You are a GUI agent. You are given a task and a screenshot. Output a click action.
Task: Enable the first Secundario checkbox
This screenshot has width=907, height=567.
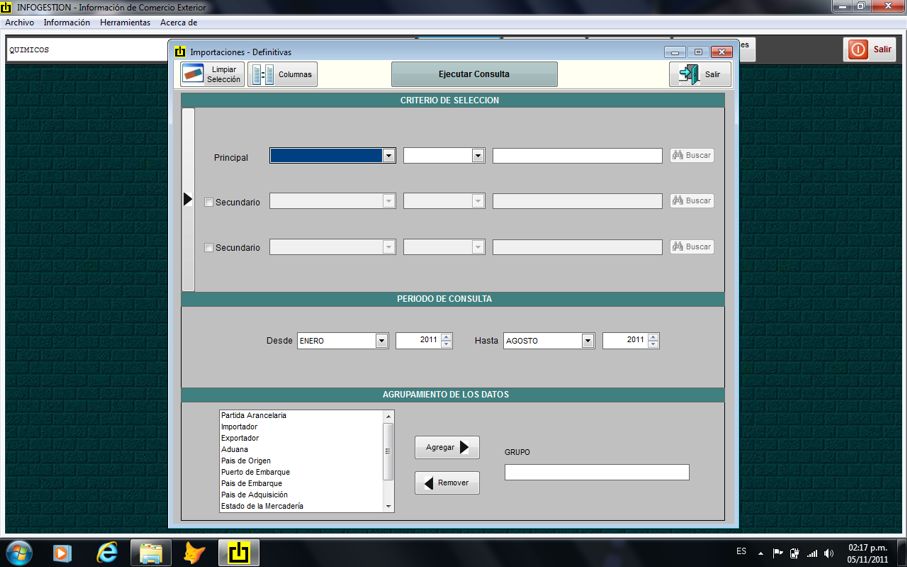coord(209,202)
